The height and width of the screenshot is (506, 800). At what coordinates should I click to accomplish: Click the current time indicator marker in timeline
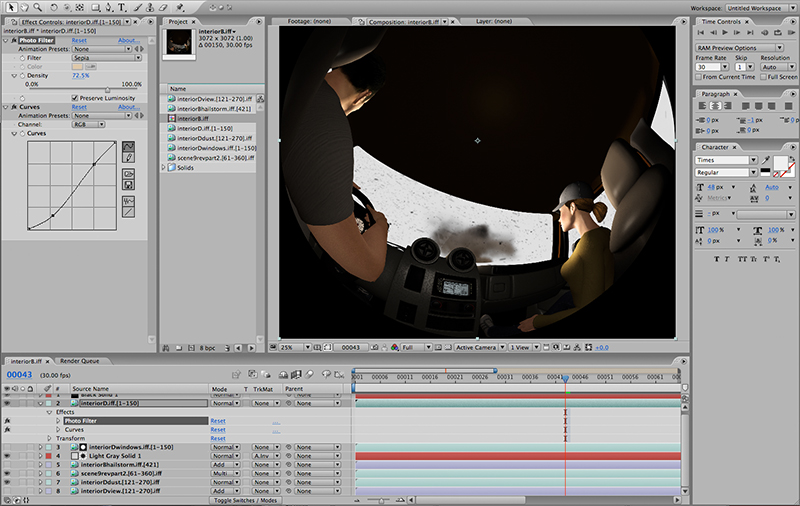click(565, 378)
